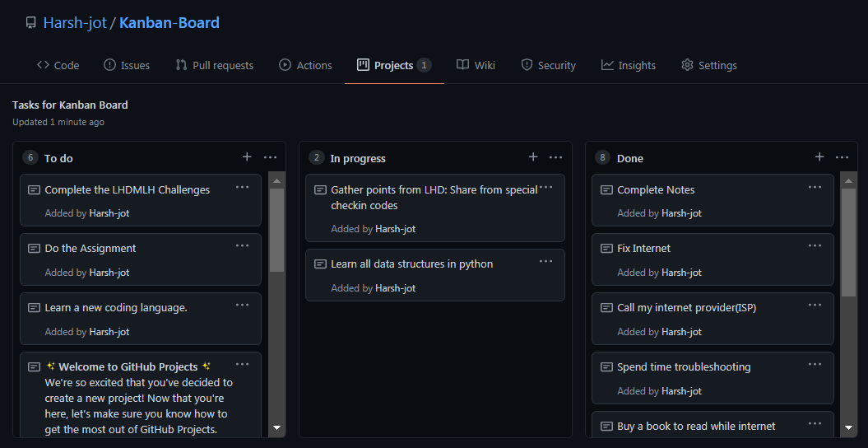Click the Done column scroll-up arrow
Viewport: 868px width, 448px height.
click(x=848, y=180)
